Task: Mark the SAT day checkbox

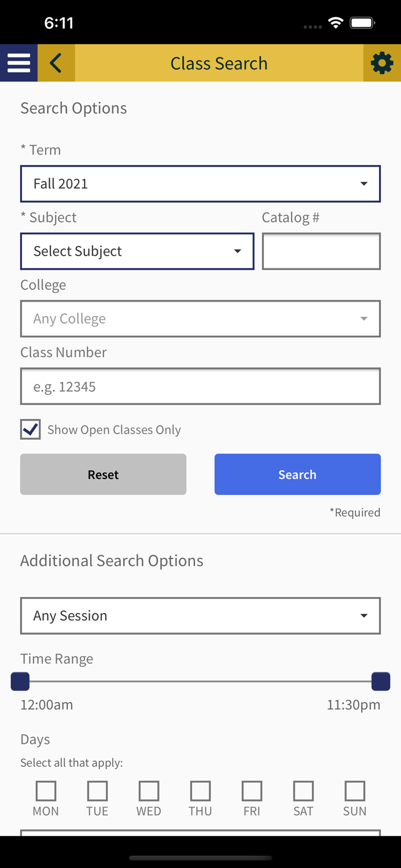Action: tap(303, 790)
